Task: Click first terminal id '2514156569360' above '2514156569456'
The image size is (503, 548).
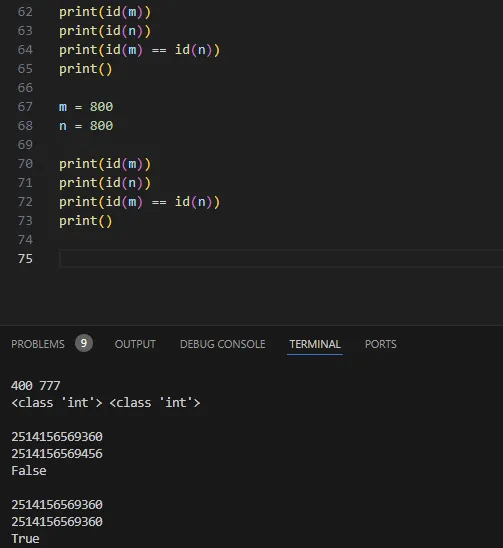Action: coord(57,437)
